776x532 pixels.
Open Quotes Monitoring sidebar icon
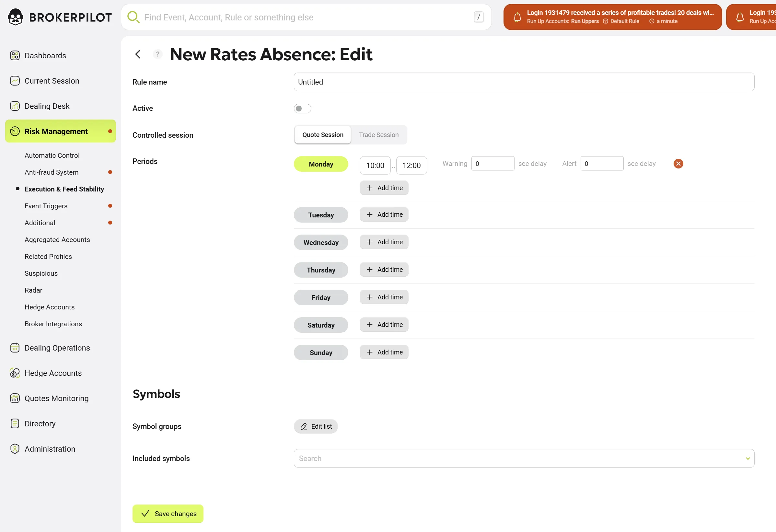click(15, 398)
